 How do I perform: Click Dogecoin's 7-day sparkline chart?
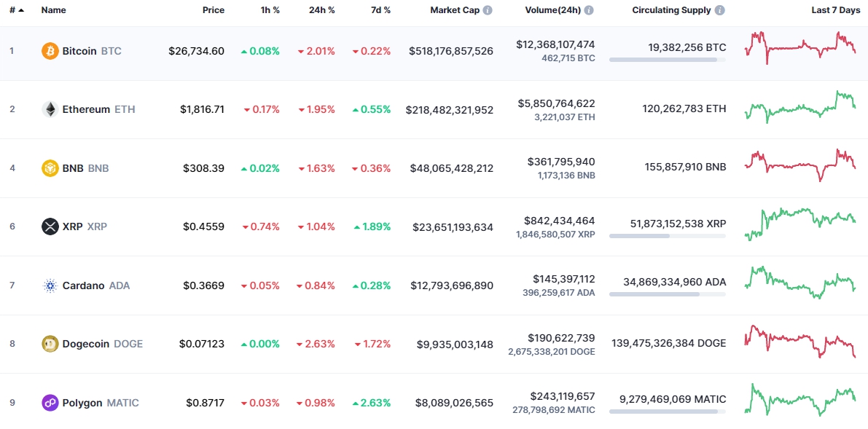pos(800,341)
